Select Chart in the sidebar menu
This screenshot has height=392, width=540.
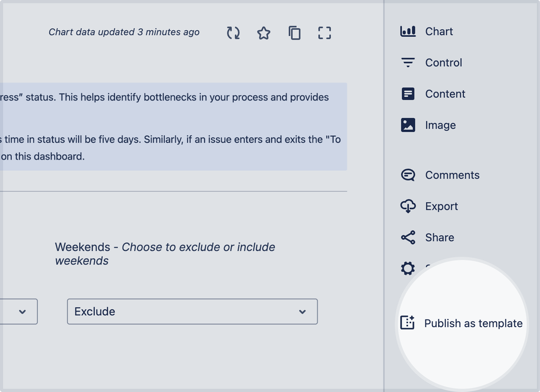439,31
